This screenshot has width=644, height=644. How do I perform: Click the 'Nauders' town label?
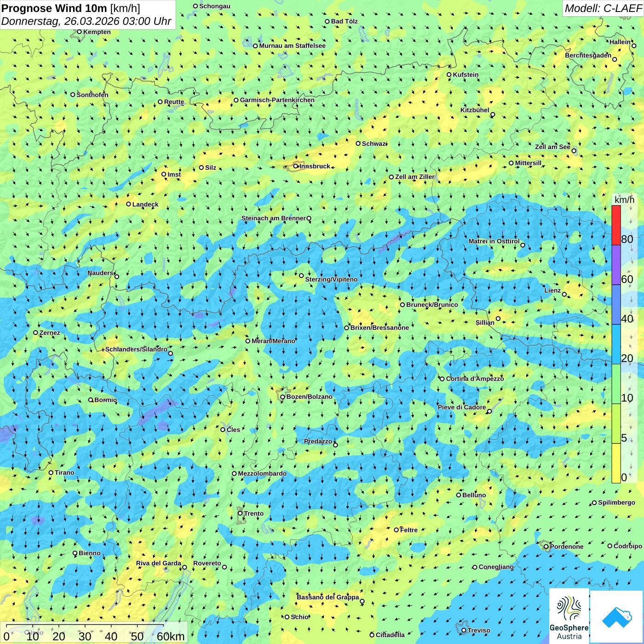(x=100, y=273)
